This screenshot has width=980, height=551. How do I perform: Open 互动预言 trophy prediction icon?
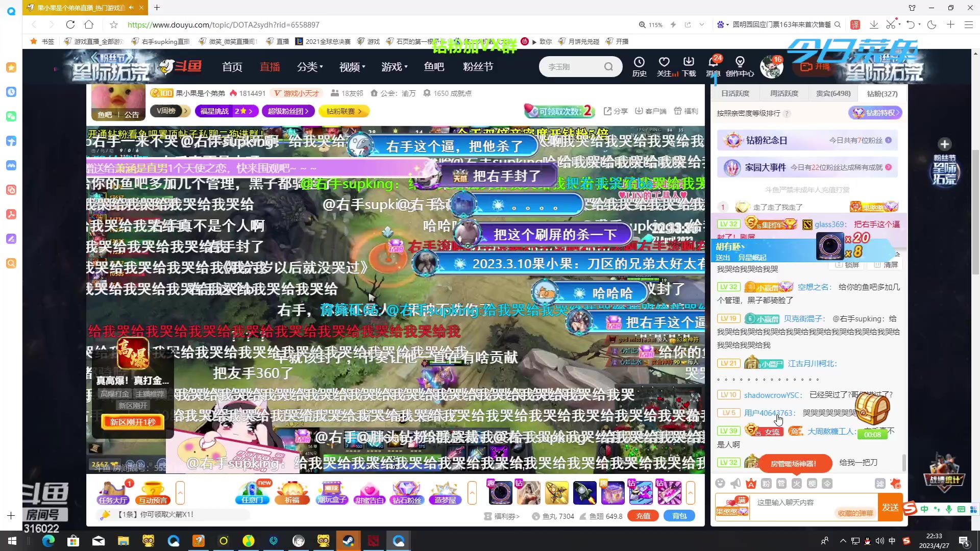153,493
